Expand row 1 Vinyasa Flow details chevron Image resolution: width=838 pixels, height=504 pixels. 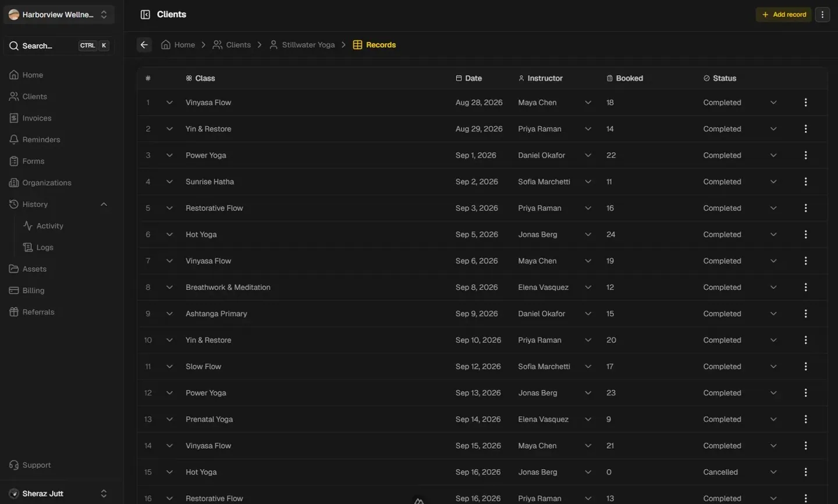point(169,102)
